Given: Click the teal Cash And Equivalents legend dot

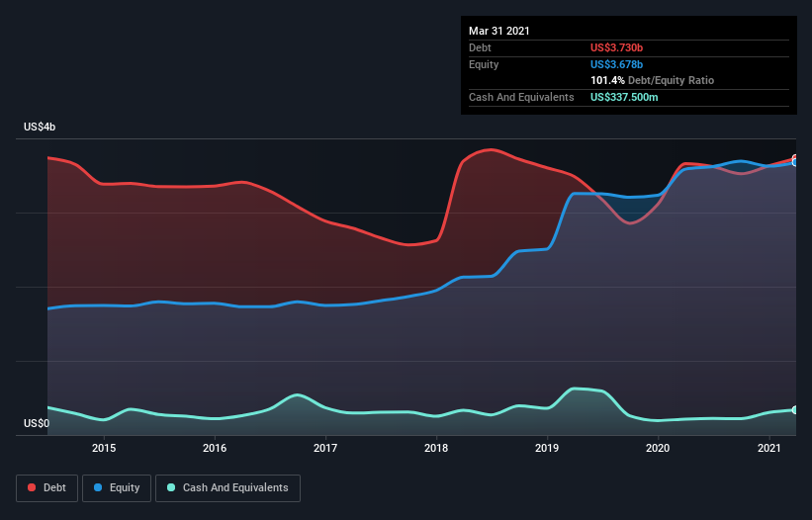Looking at the screenshot, I should coord(171,487).
